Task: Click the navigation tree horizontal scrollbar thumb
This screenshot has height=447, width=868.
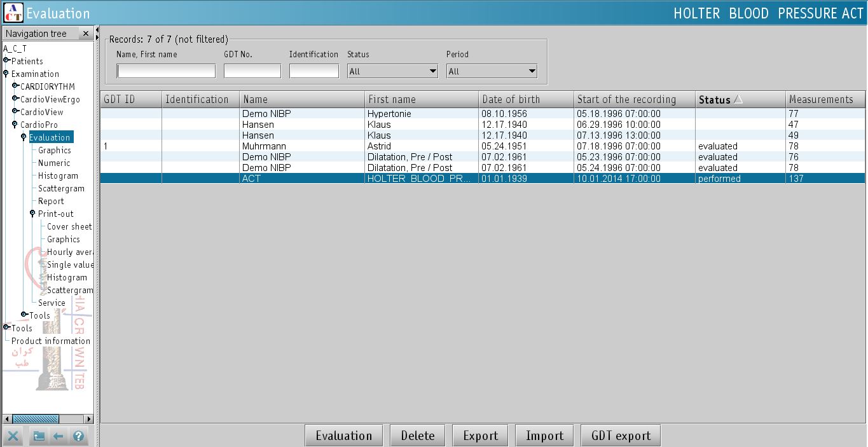Action: pyautogui.click(x=36, y=419)
